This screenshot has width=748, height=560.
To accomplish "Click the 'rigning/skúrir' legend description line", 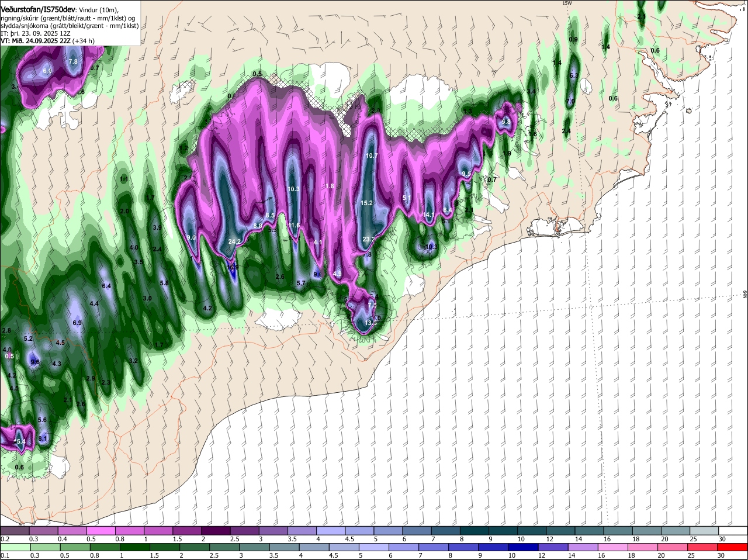I will pos(69,18).
